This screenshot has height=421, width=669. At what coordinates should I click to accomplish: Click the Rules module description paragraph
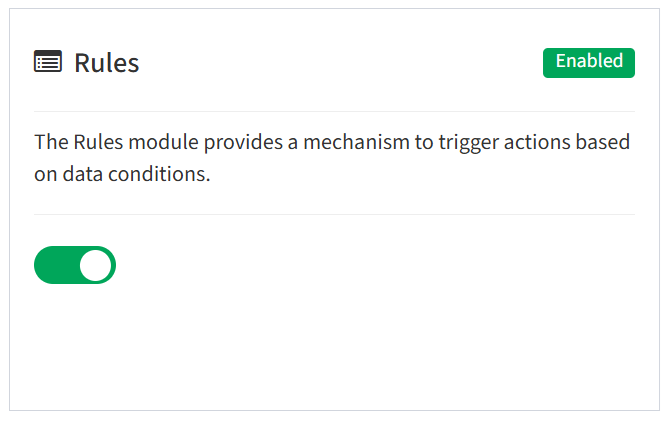(332, 158)
